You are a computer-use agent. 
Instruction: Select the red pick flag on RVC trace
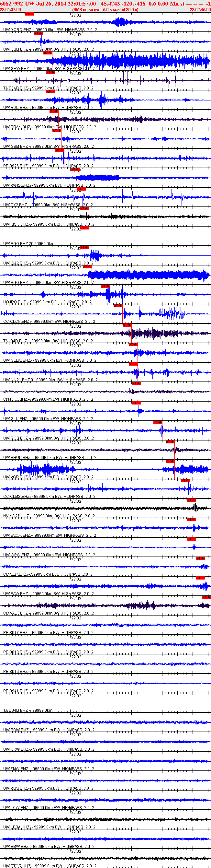coord(50,92)
